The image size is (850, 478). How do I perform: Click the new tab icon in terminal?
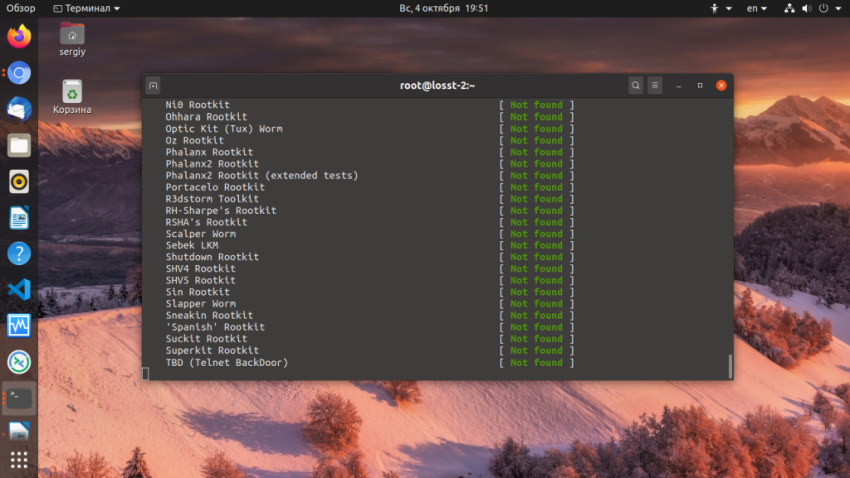(x=153, y=86)
